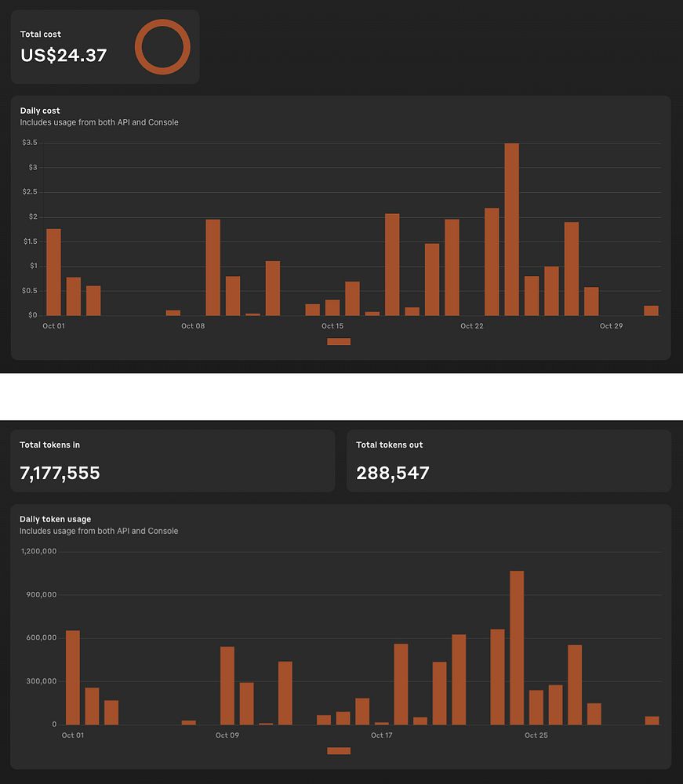The width and height of the screenshot is (683, 784).
Task: Open the Total cost US$24.37 card
Action: click(x=105, y=47)
